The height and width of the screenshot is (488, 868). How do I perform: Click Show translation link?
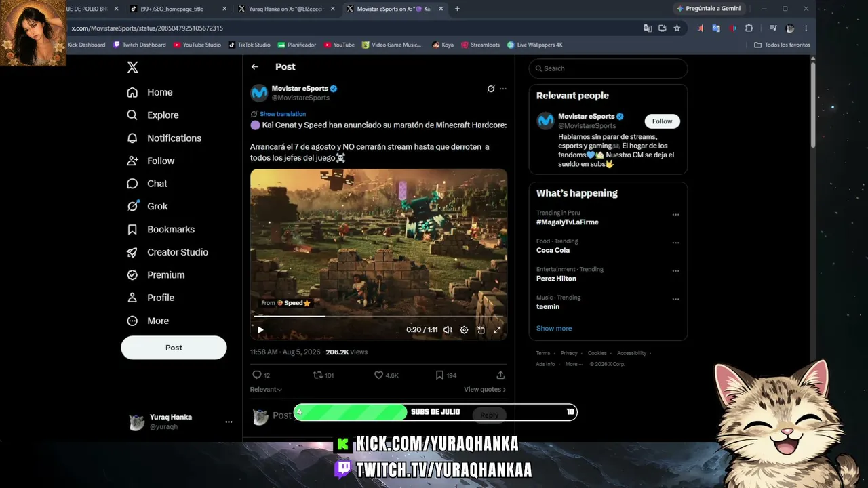pos(283,114)
